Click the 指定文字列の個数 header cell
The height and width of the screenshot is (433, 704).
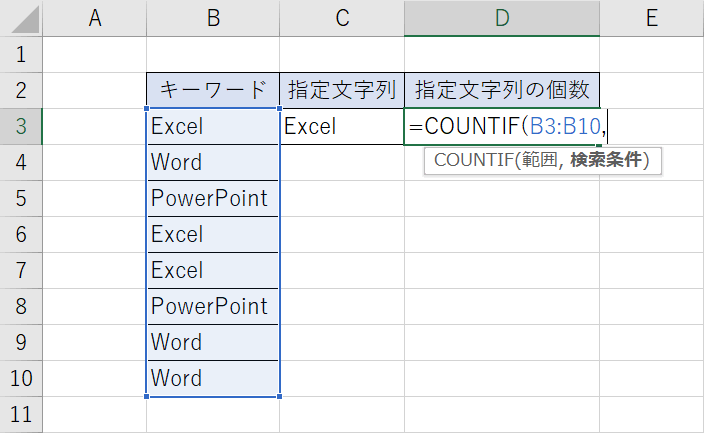[502, 90]
